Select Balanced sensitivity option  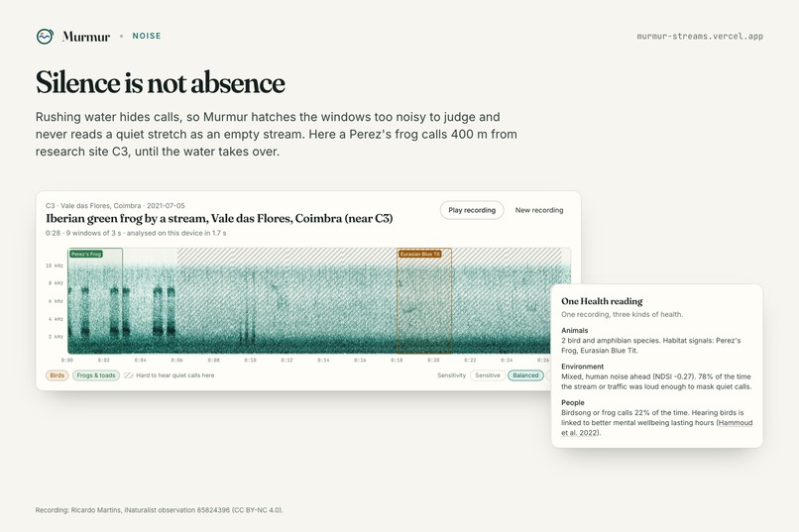pyautogui.click(x=525, y=375)
